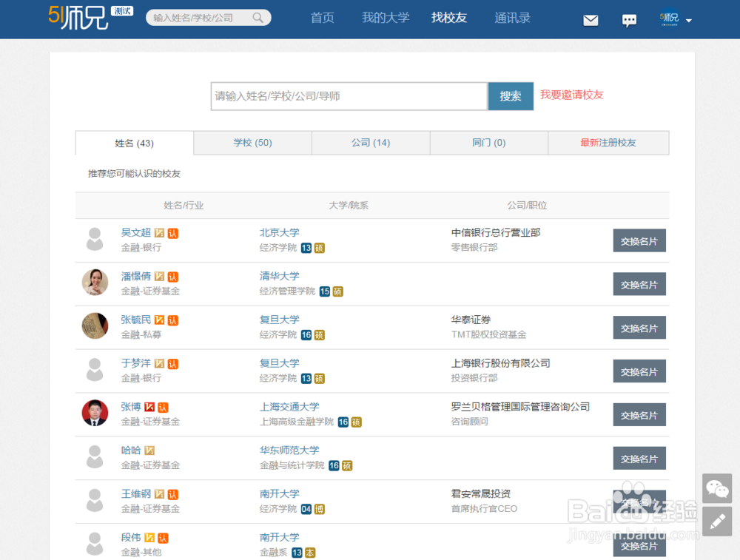Open the 我的大学 menu item
The image size is (740, 560).
click(x=386, y=18)
